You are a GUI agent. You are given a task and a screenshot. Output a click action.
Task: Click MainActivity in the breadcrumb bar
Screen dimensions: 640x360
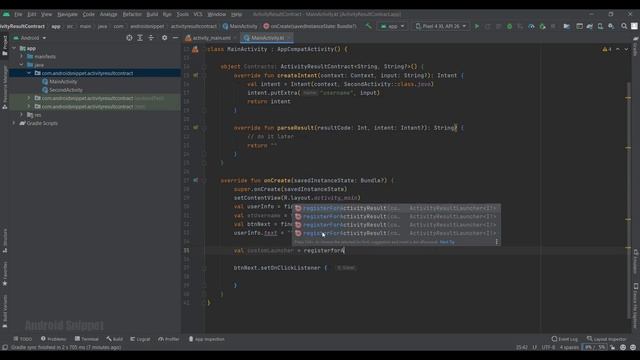(240, 26)
